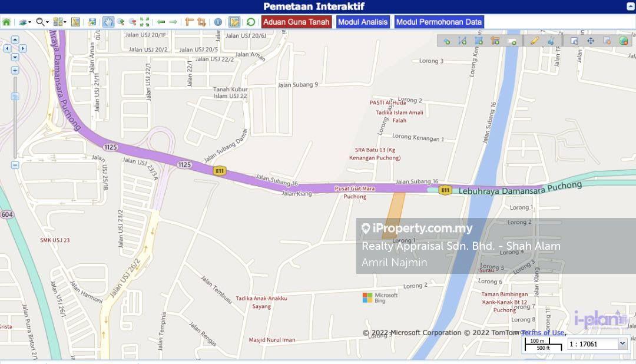The image size is (636, 364).
Task: Click the zoom slider handle
Action: pos(15,96)
